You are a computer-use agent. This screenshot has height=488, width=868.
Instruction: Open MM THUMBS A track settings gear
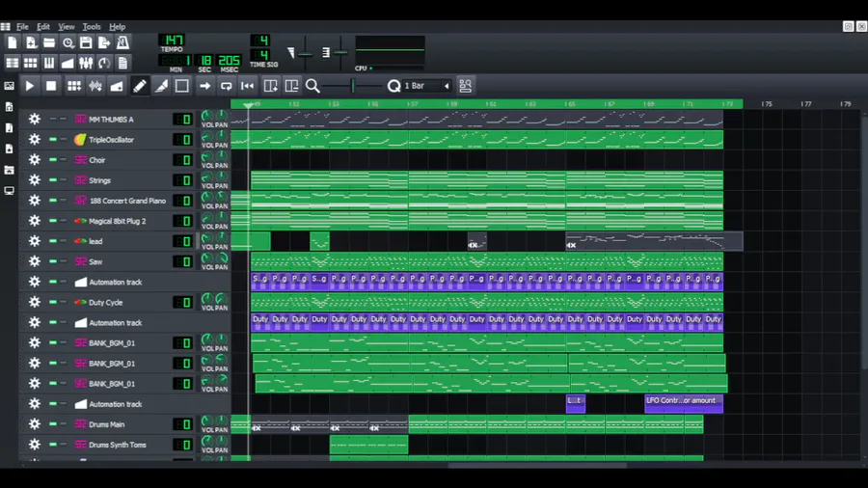coord(35,119)
